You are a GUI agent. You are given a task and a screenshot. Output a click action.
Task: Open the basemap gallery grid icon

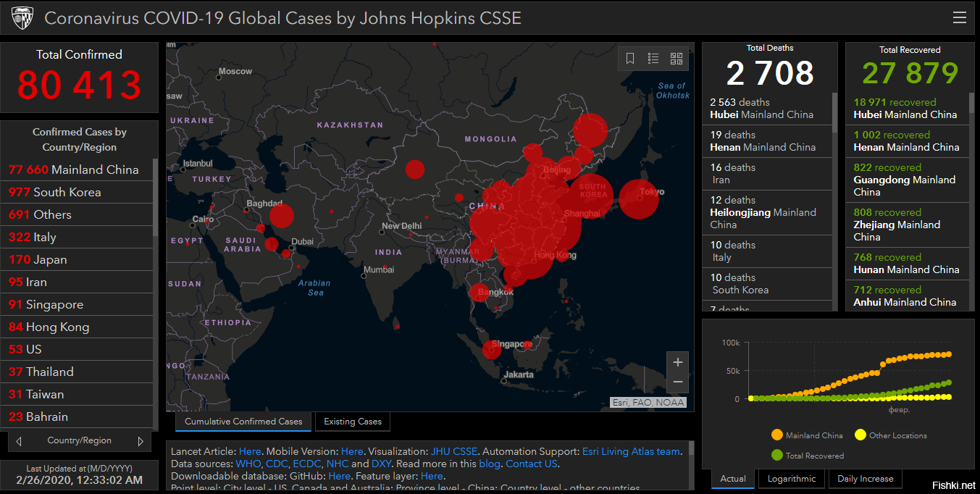pos(677,59)
